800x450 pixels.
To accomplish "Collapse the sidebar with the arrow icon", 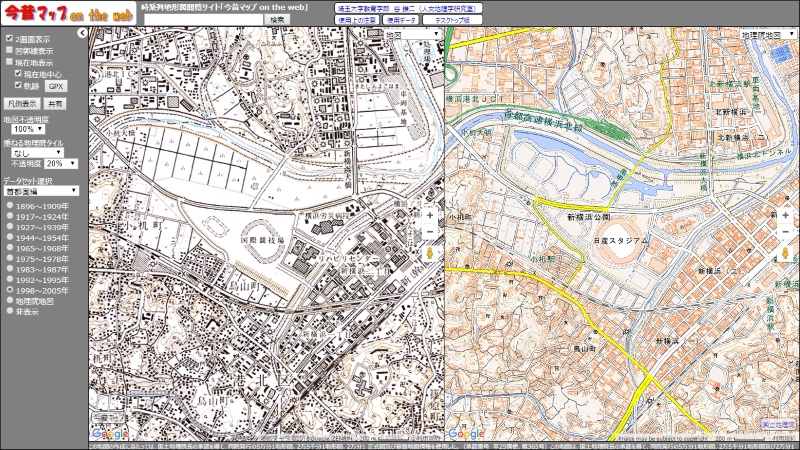I will click(81, 34).
